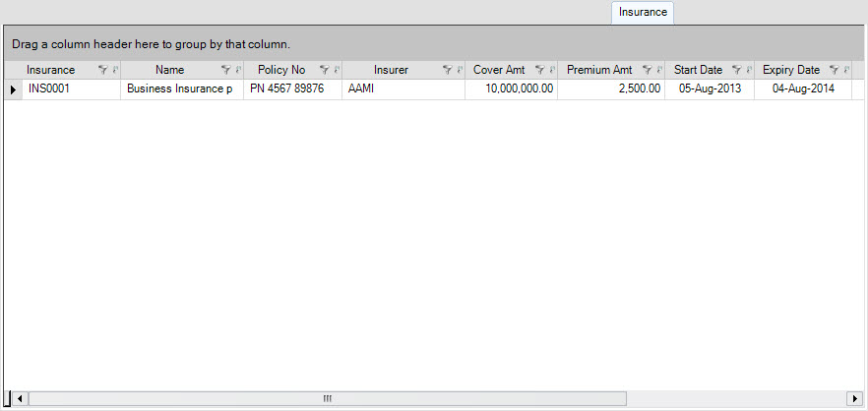Open the filter icon on Cover Amt column
This screenshot has width=868, height=411.
539,70
